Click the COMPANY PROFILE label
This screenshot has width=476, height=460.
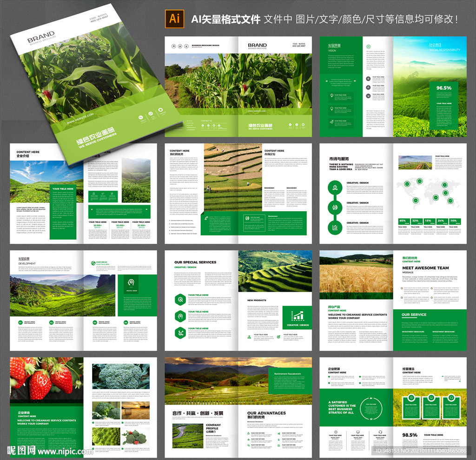[213, 427]
